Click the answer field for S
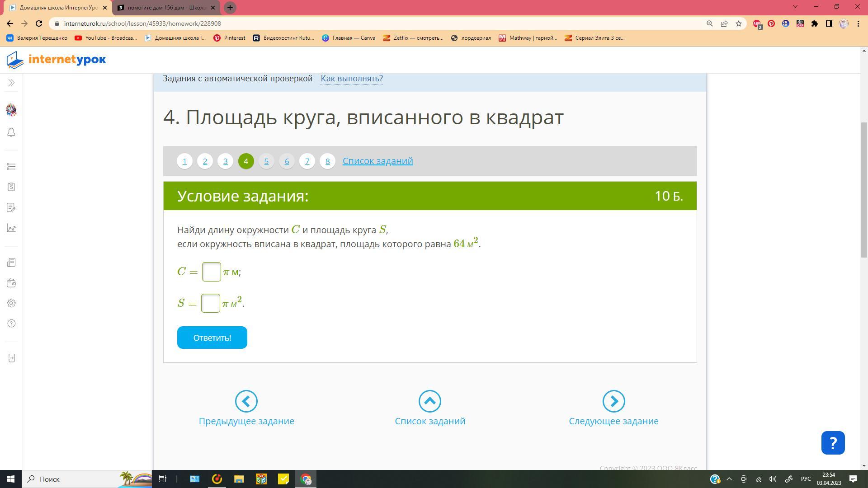This screenshot has height=488, width=868. pyautogui.click(x=210, y=303)
